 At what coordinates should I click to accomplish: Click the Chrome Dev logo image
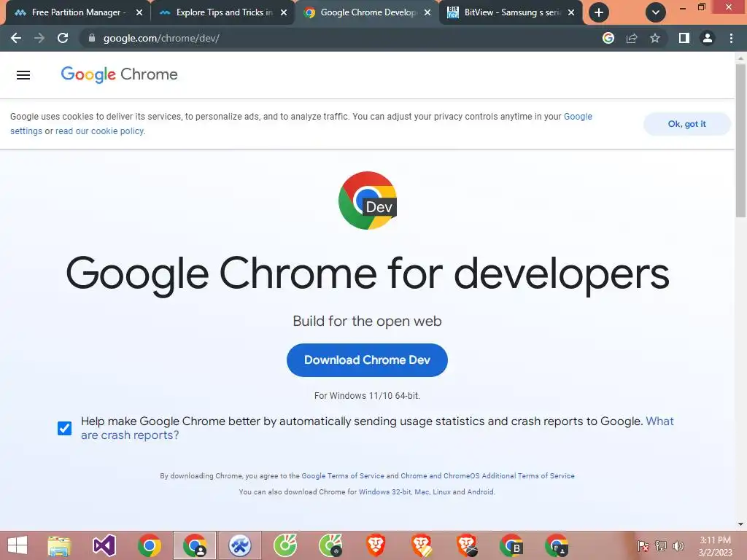pyautogui.click(x=368, y=201)
